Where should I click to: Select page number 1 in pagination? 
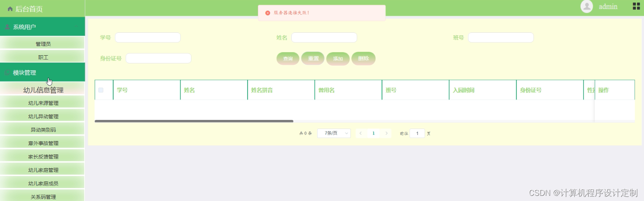(x=373, y=133)
